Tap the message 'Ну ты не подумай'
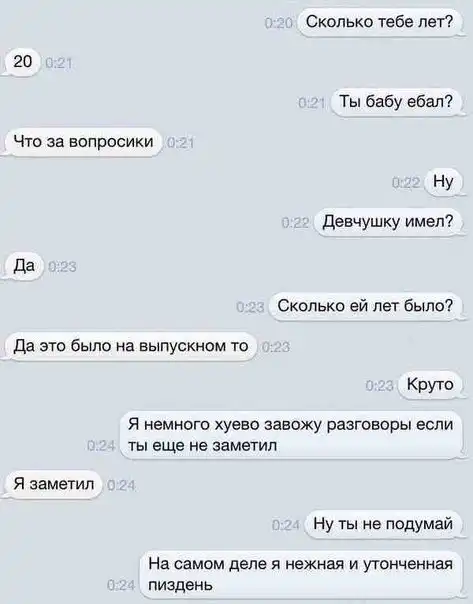The width and height of the screenshot is (473, 604). [383, 525]
